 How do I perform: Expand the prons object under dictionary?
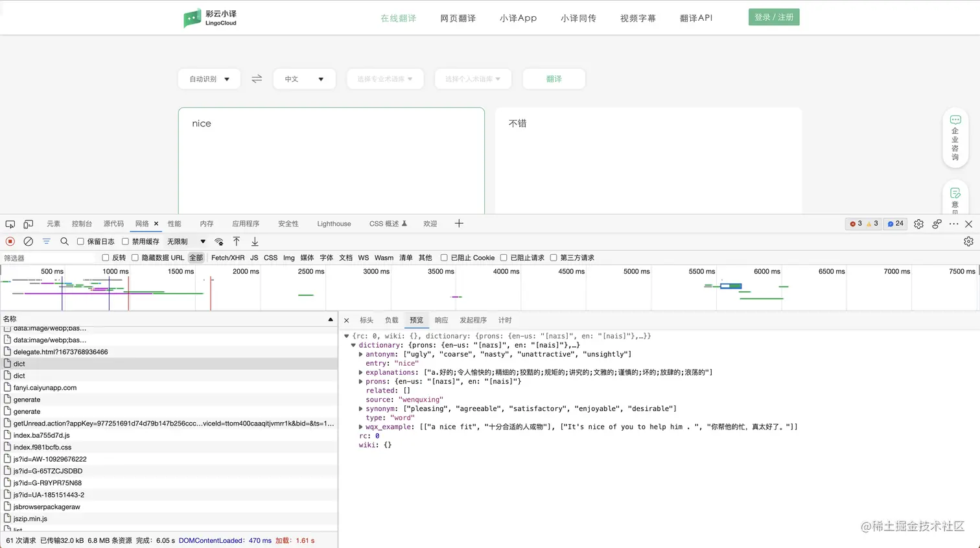coord(361,381)
